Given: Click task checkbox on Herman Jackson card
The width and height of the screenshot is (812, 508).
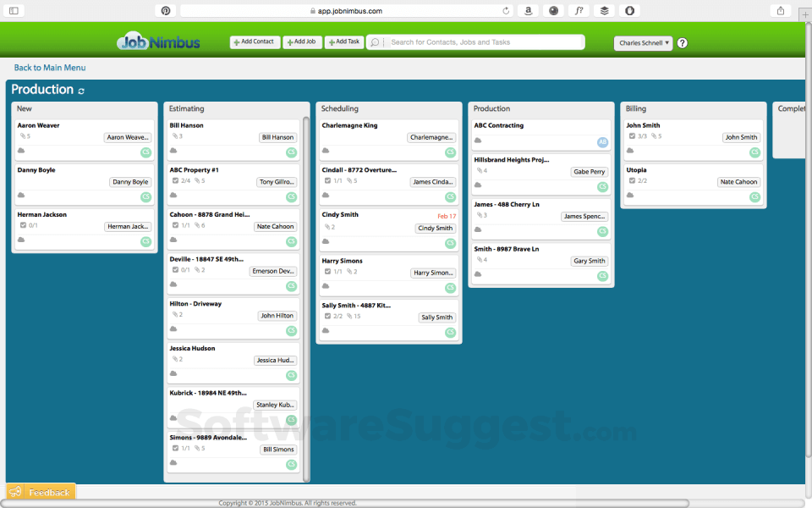Looking at the screenshot, I should 23,225.
